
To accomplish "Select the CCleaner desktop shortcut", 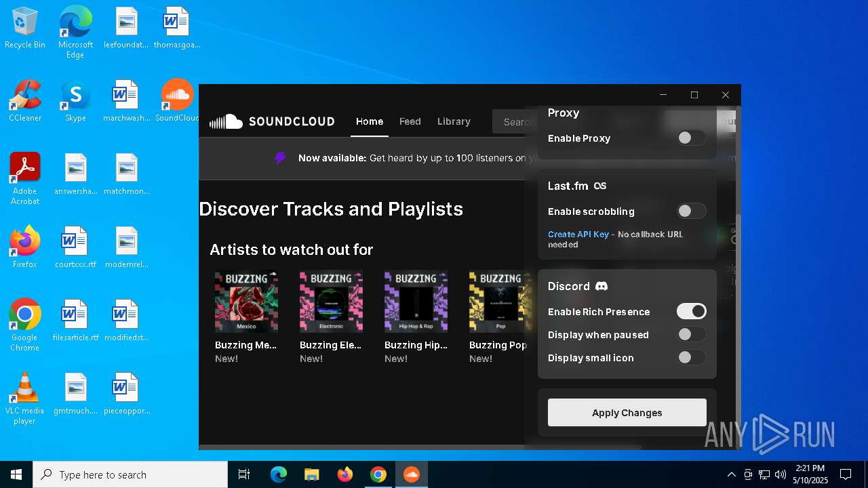I will 25,101.
